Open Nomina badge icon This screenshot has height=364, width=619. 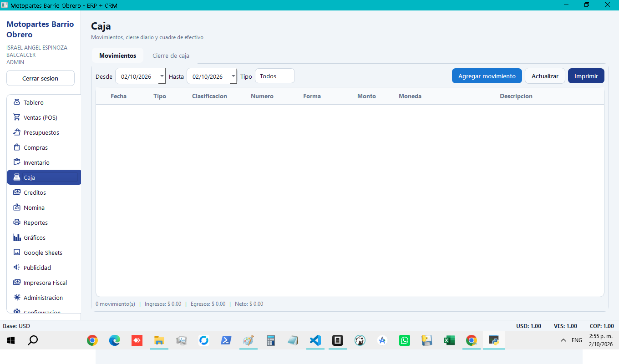click(x=17, y=207)
